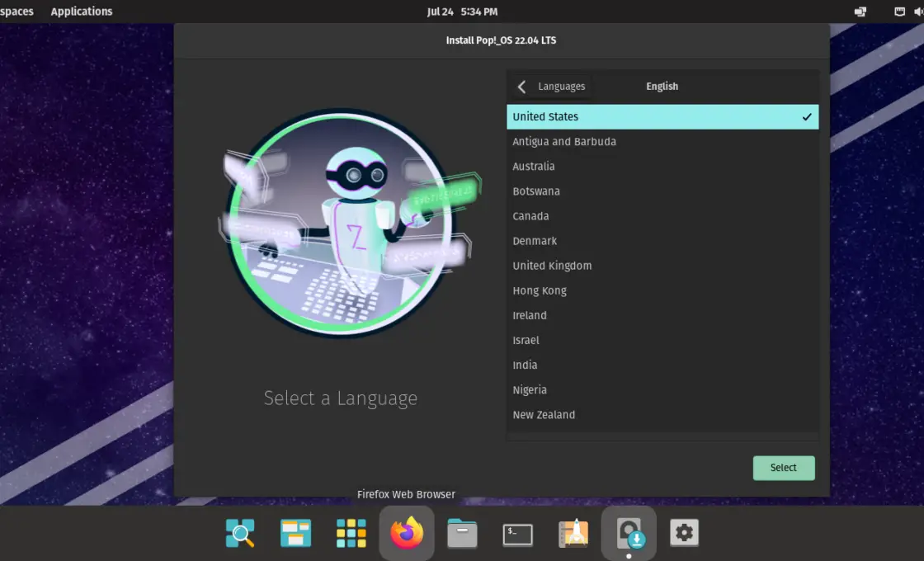Screen dimensions: 924x561
Task: Open the Files folder icon in dock
Action: 462,533
